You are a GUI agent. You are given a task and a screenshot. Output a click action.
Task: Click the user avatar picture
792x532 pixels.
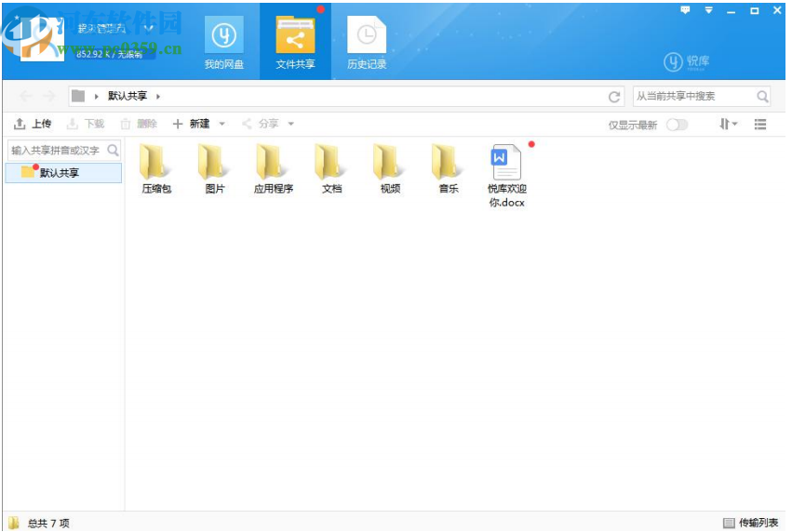(42, 38)
